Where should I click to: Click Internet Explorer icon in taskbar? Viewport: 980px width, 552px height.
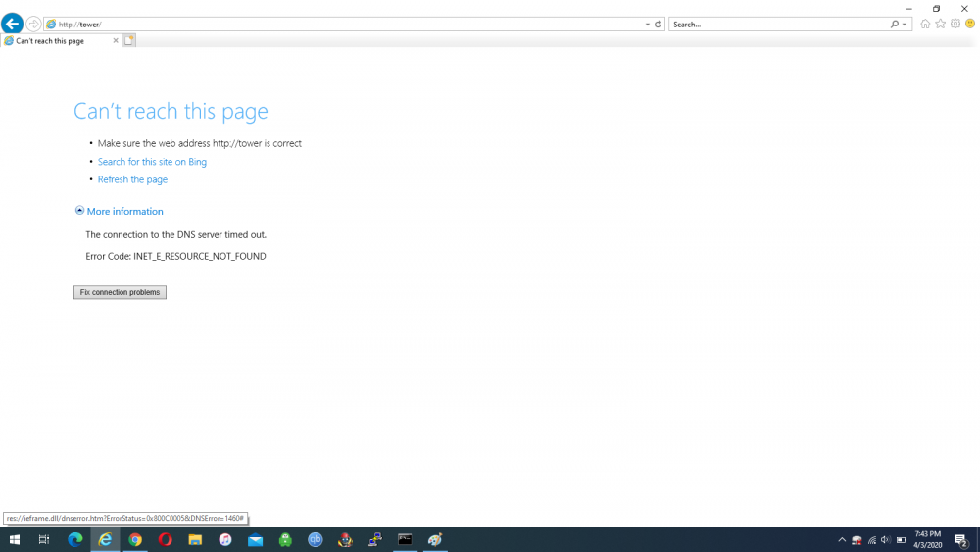coord(105,539)
